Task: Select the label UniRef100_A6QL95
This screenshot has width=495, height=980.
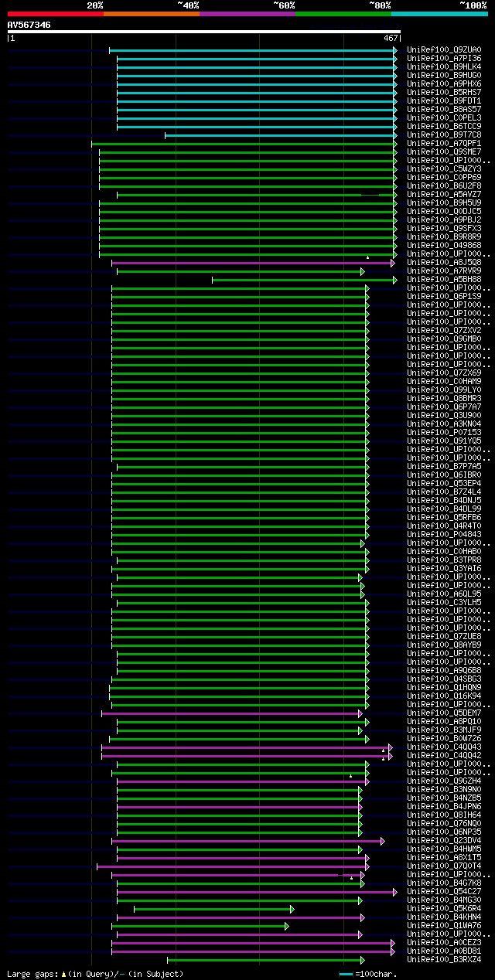Action: [x=444, y=594]
